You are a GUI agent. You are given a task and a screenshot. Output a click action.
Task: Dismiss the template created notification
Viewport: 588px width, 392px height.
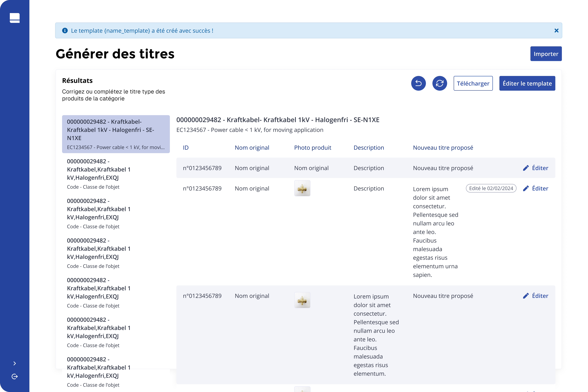[556, 30]
